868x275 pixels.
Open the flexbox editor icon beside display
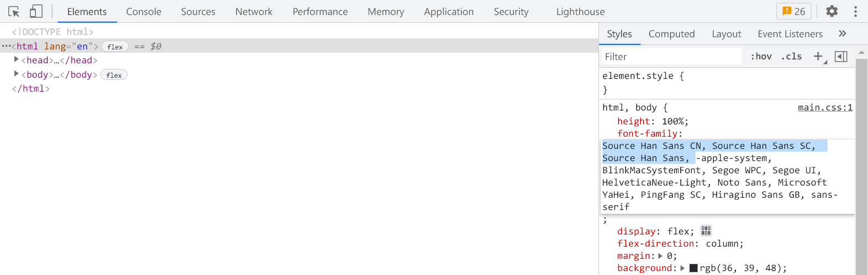pos(705,231)
